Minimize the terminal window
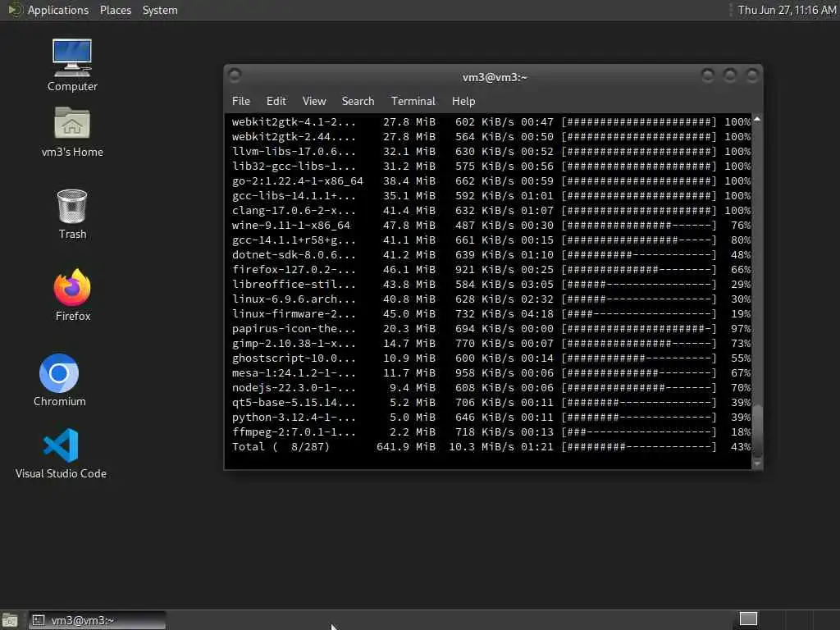This screenshot has width=840, height=630. (708, 75)
